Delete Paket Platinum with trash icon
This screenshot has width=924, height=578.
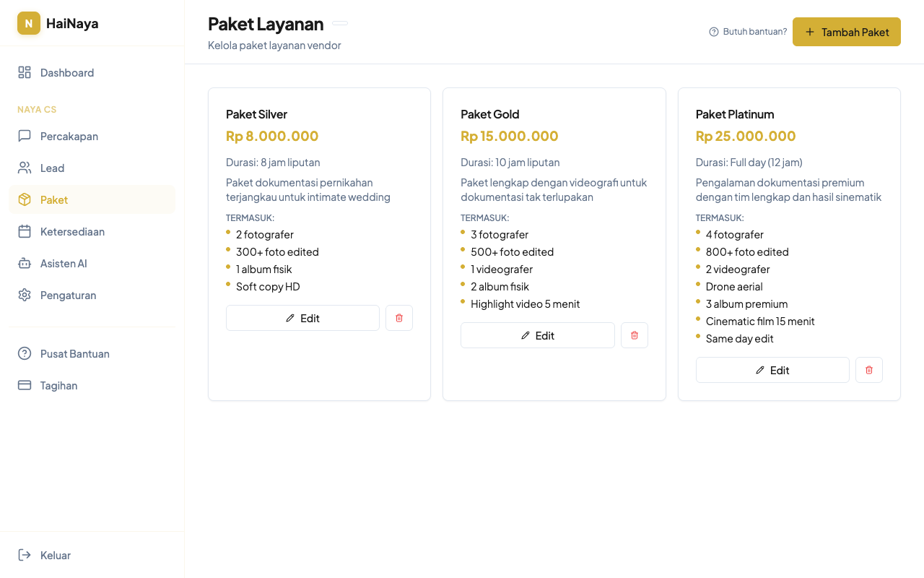tap(869, 370)
